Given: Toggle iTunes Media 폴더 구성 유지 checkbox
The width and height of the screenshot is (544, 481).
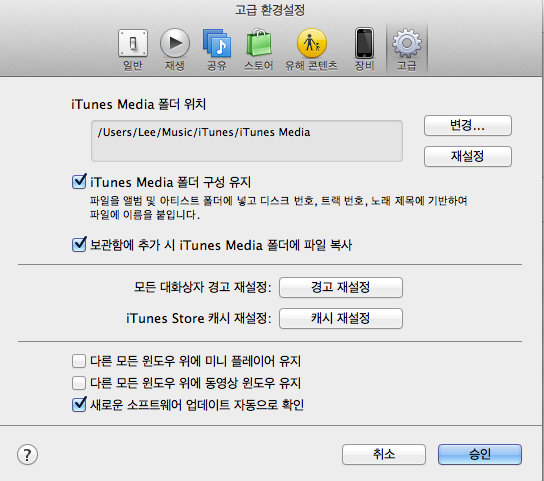Looking at the screenshot, I should tap(79, 182).
